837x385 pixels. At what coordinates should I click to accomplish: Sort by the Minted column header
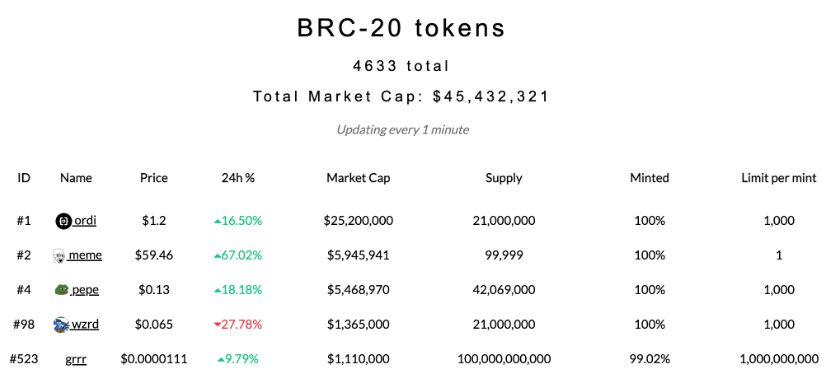click(650, 178)
